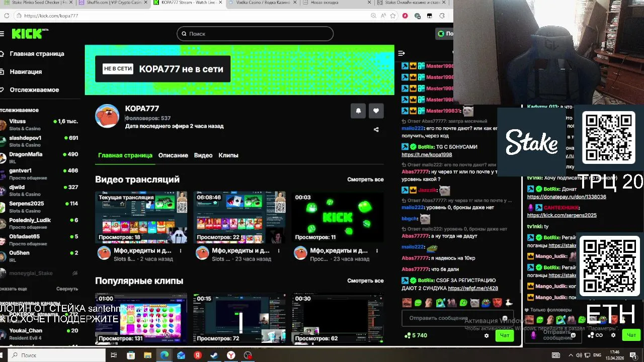Click the red Opera-style extension icon

point(405,16)
